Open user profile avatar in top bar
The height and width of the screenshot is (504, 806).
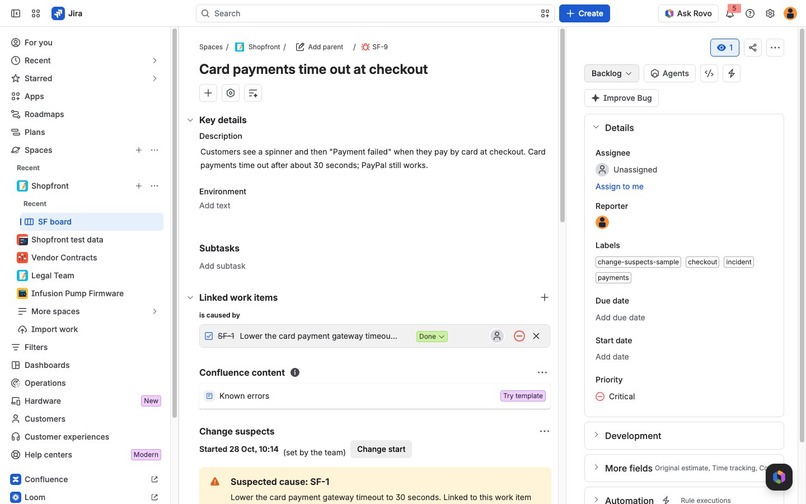(x=790, y=13)
